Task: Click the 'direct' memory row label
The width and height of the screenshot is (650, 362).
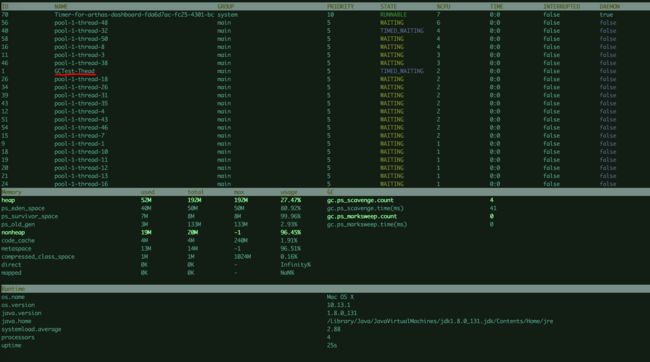Action: [x=11, y=265]
